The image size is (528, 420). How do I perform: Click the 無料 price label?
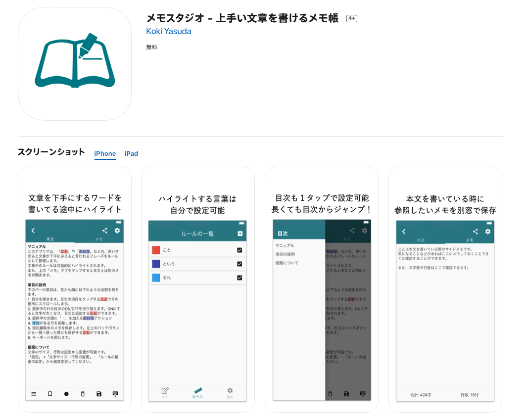[151, 47]
